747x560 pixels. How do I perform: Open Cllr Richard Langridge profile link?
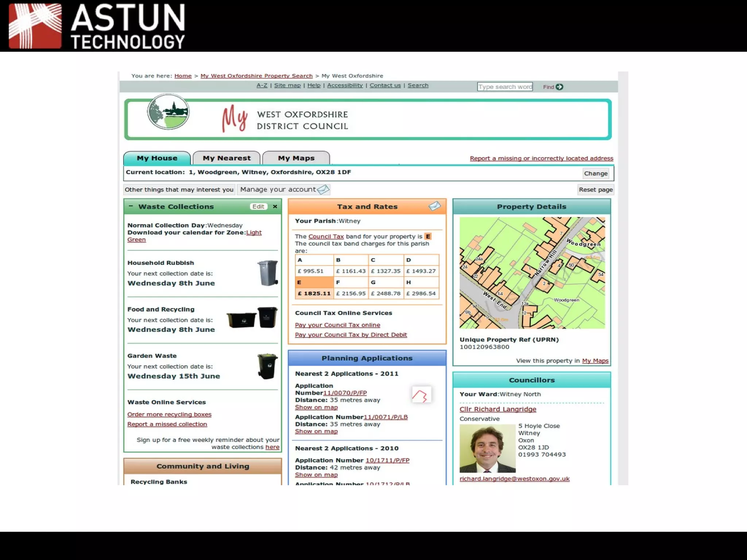point(498,409)
